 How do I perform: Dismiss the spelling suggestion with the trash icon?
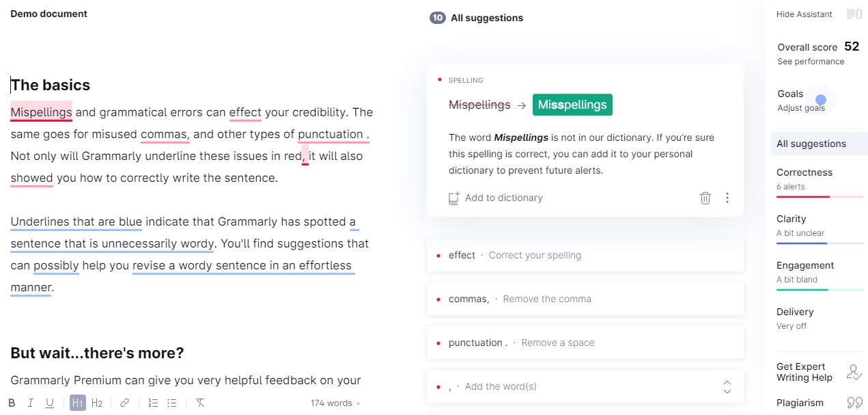point(705,198)
